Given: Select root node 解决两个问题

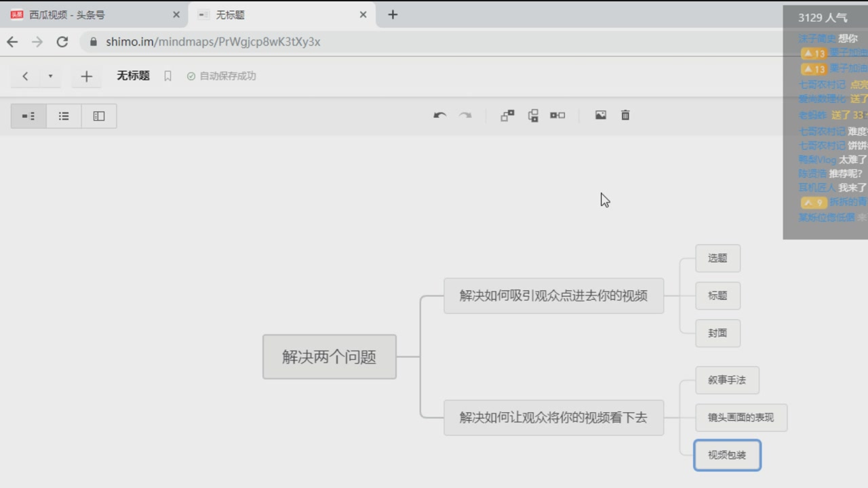Looking at the screenshot, I should (330, 357).
